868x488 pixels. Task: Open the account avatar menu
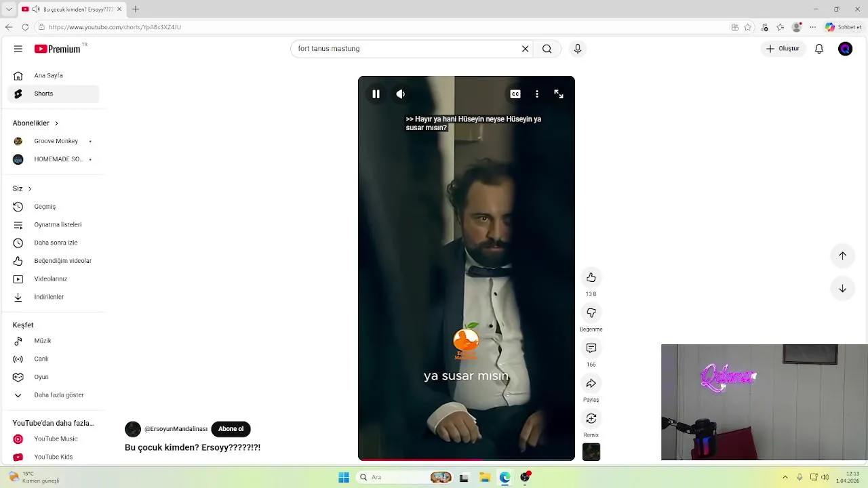pos(845,49)
